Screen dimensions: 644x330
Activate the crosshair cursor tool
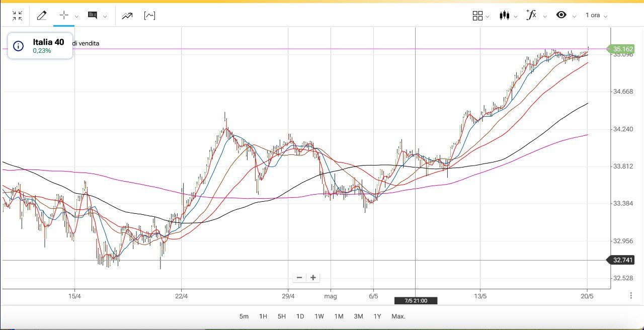click(x=64, y=15)
